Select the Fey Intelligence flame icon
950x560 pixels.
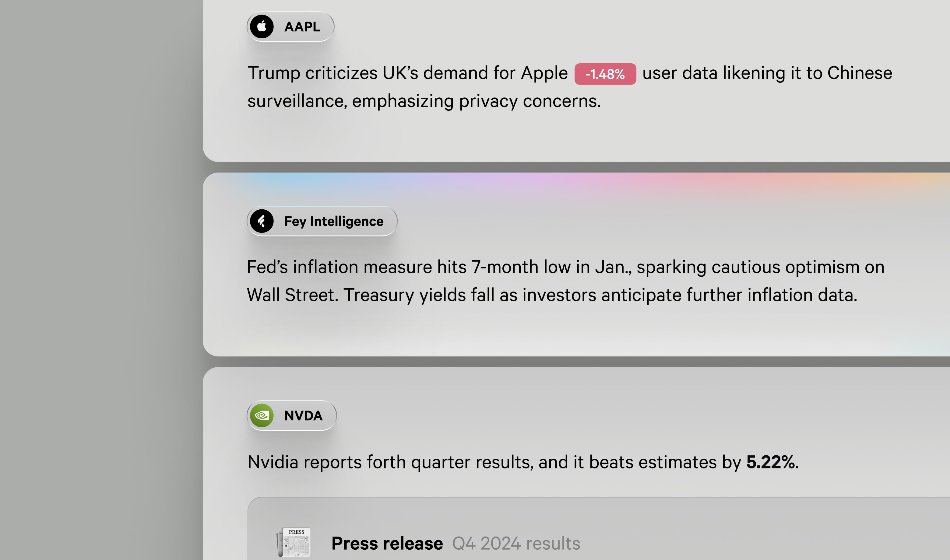coord(263,221)
